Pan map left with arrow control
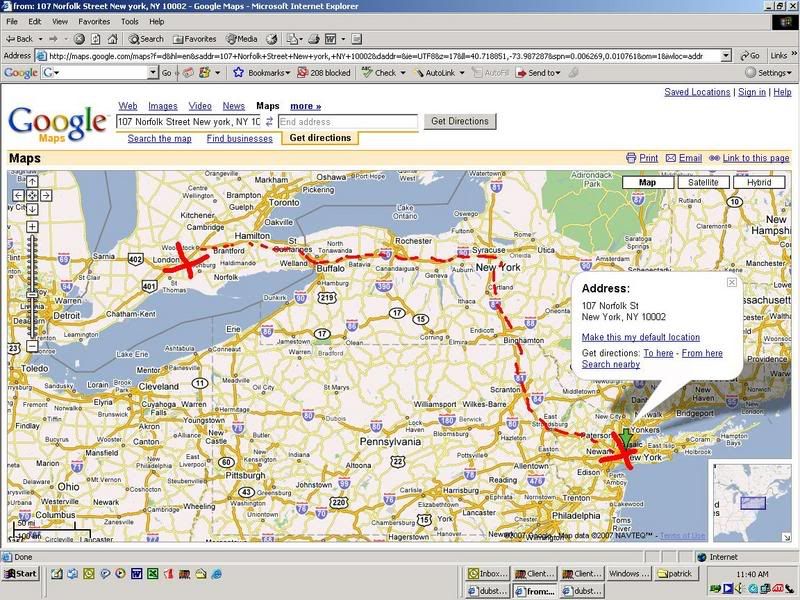This screenshot has height=600, width=800. click(18, 195)
